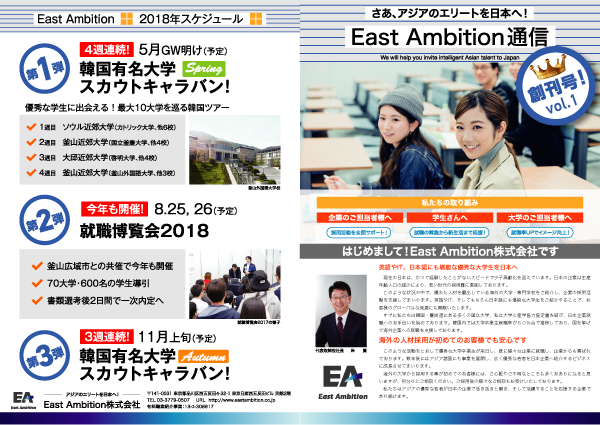Image resolution: width=600 pixels, height=425 pixels.
Task: Click the red 4週連続! label
Action: coord(107,49)
